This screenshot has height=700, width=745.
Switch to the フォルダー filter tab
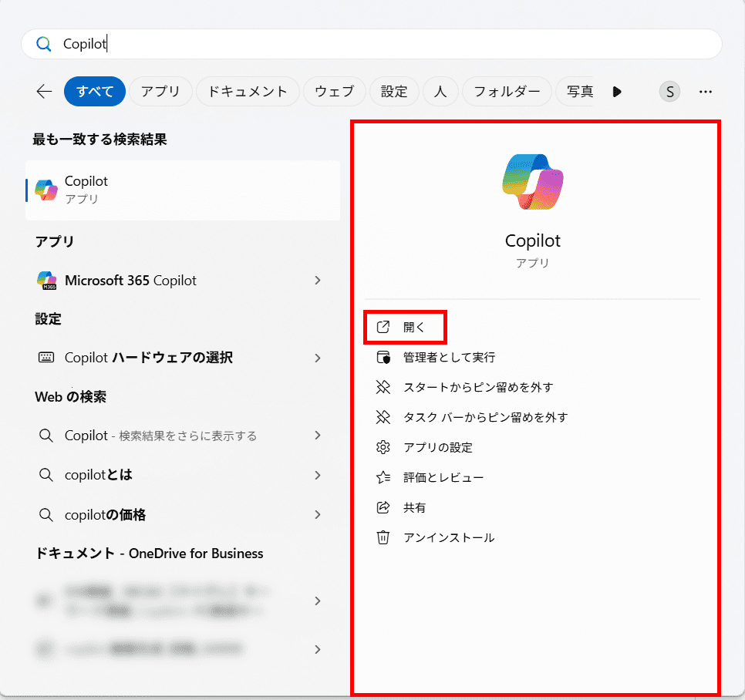[507, 91]
